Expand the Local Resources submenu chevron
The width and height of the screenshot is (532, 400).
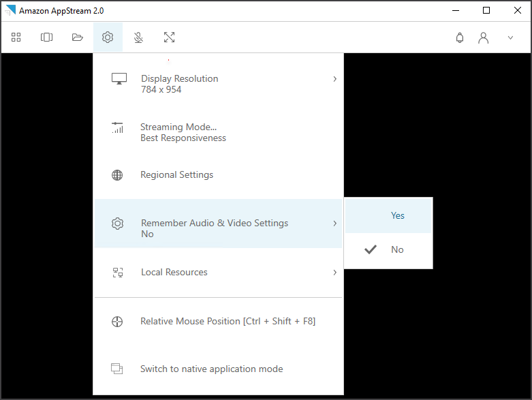(334, 273)
